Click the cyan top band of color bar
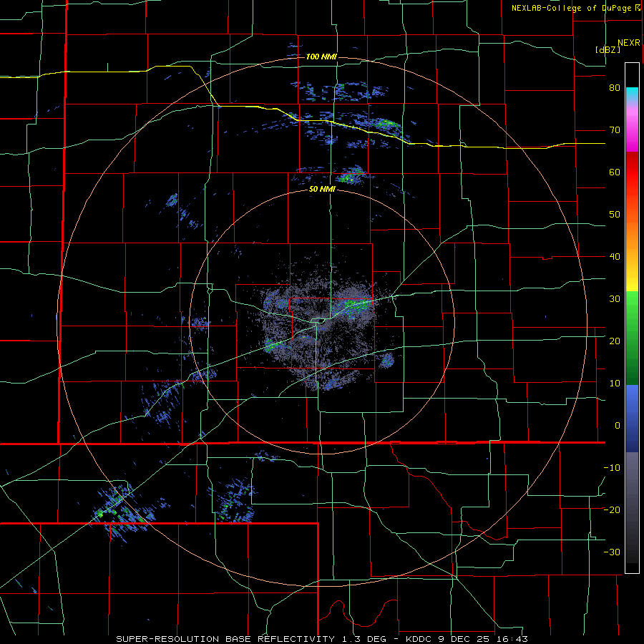The height and width of the screenshot is (644, 644). tap(632, 95)
